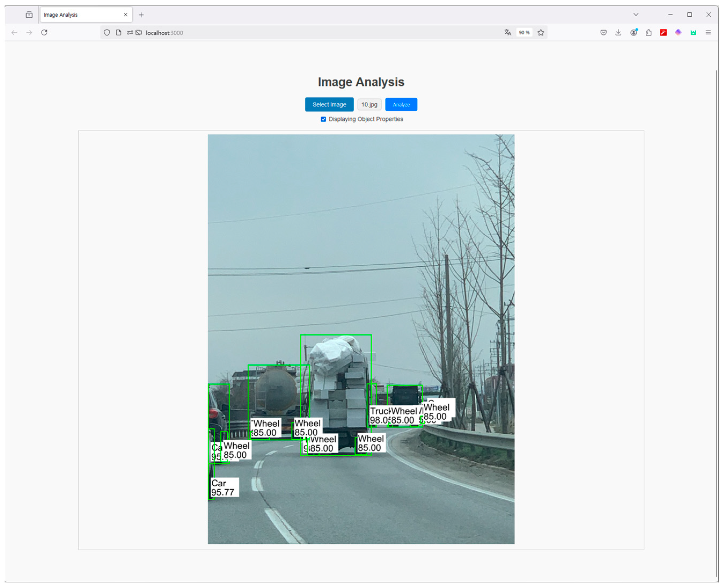
Task: Open a new tab with plus
Action: coord(141,15)
